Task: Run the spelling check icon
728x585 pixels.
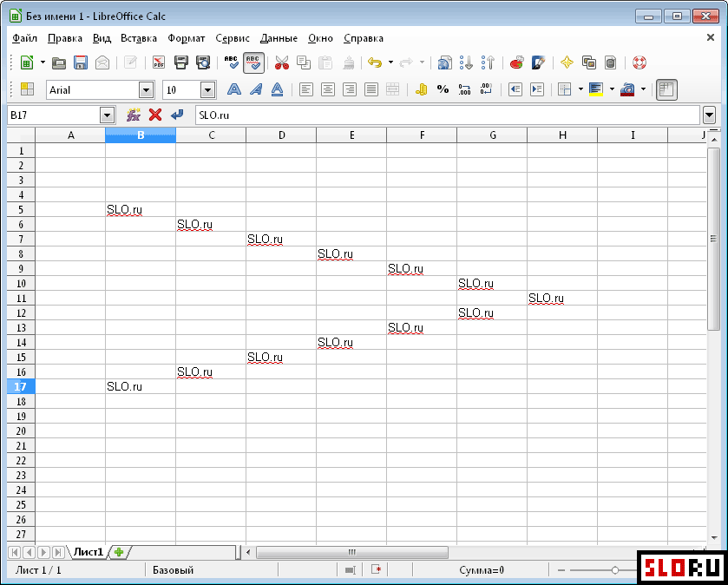Action: (x=231, y=62)
